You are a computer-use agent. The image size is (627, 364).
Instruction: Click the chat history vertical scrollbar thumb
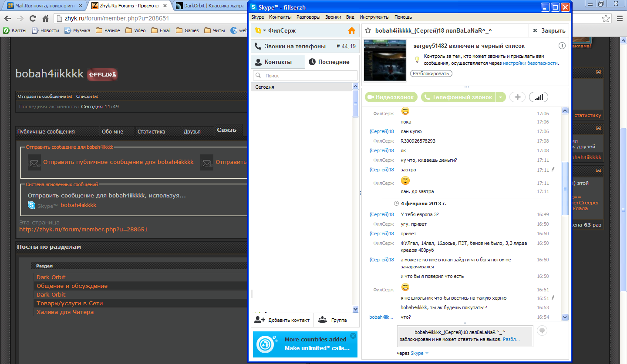[x=565, y=189]
